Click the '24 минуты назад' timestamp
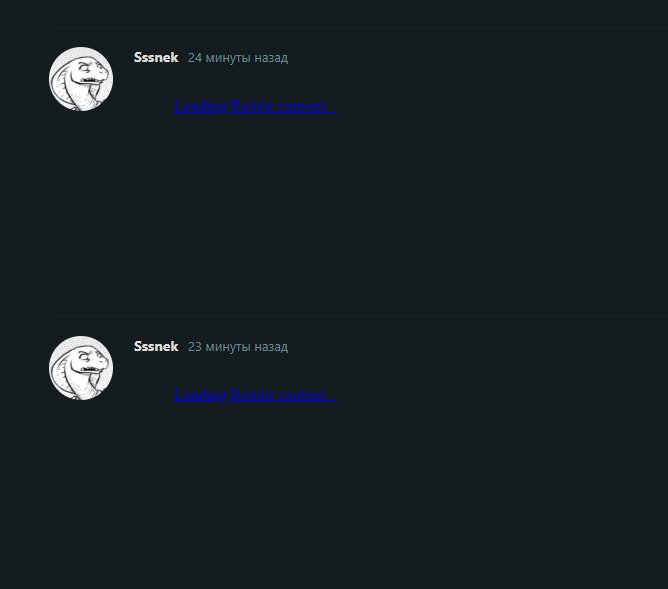The height and width of the screenshot is (589, 668). 238,58
